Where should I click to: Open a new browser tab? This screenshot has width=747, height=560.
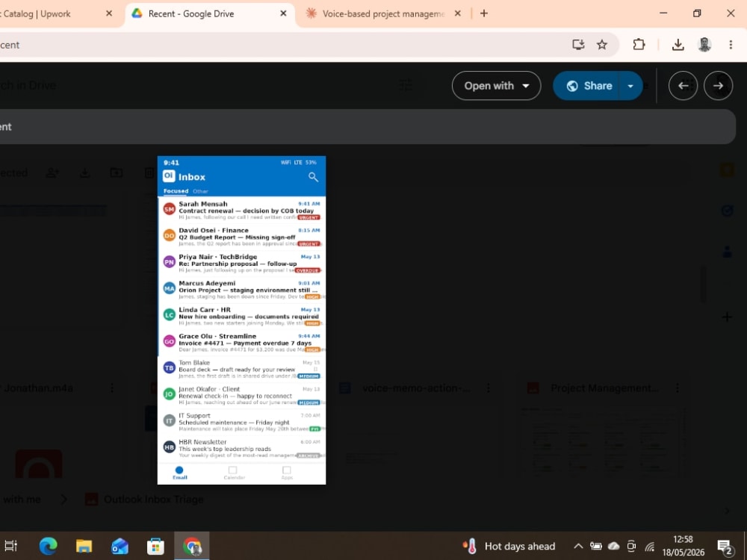[483, 13]
